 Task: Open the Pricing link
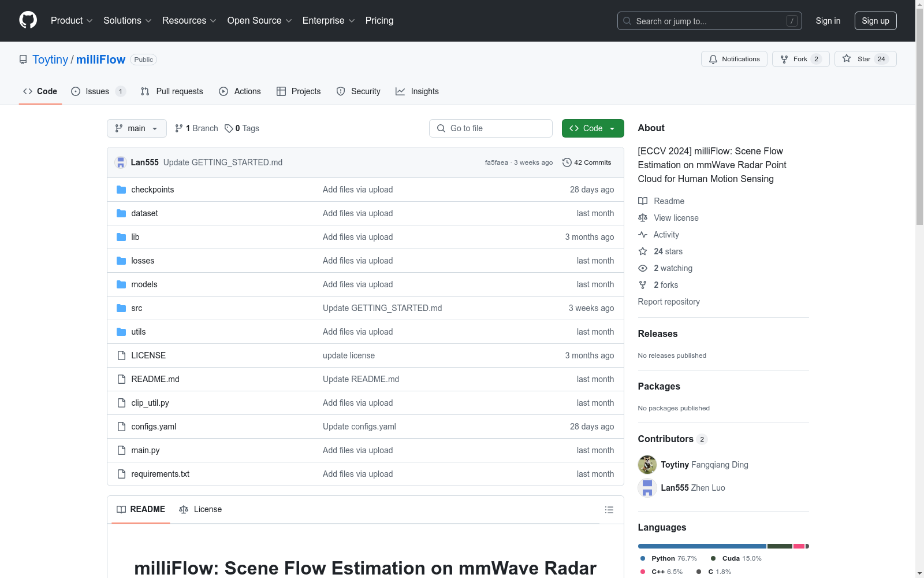(x=379, y=21)
